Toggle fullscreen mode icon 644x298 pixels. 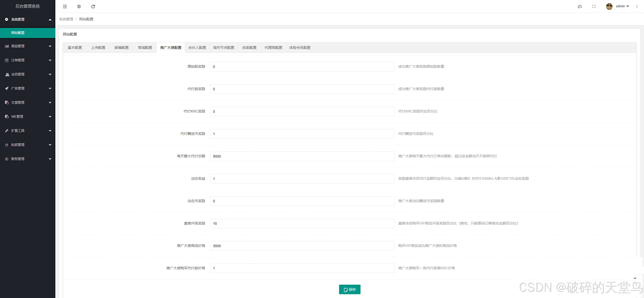594,7
